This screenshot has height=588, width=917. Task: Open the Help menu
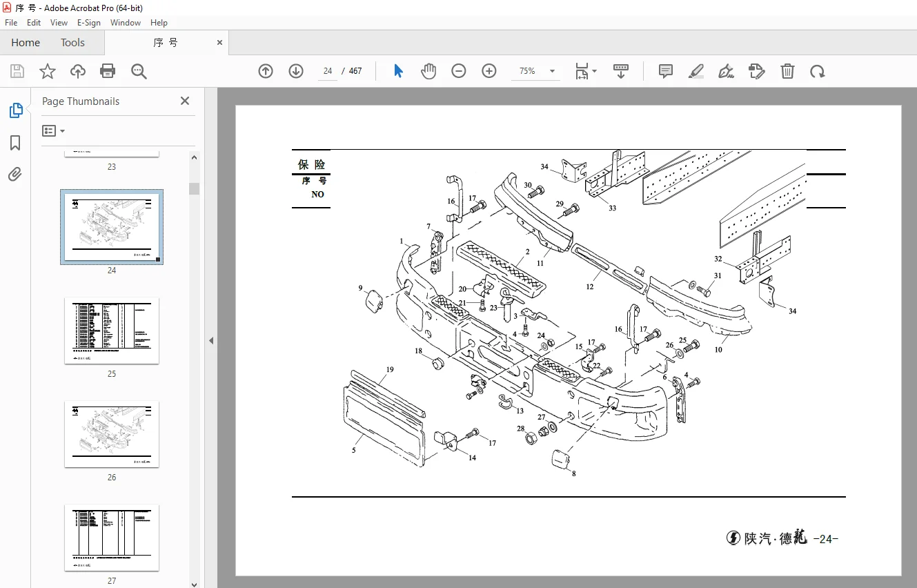pos(159,23)
